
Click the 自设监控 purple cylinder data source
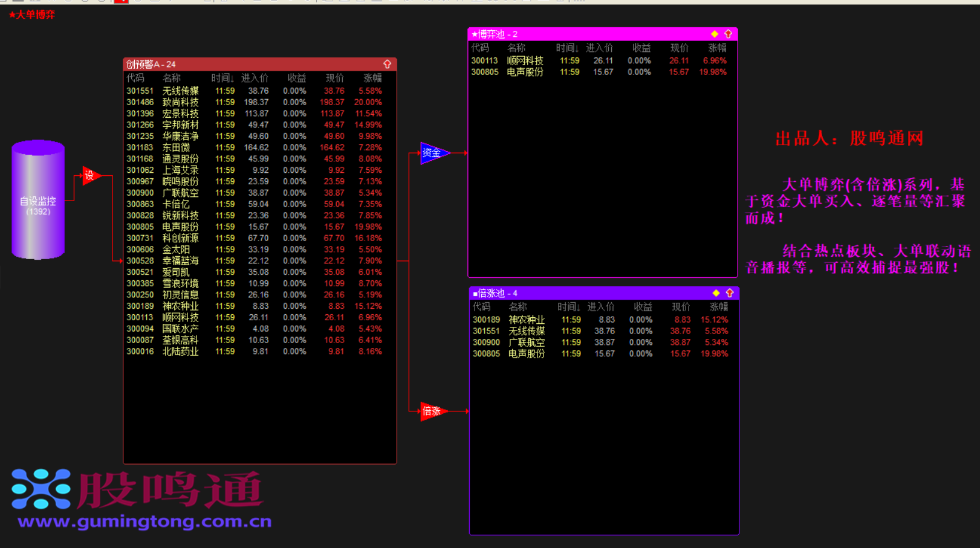38,200
